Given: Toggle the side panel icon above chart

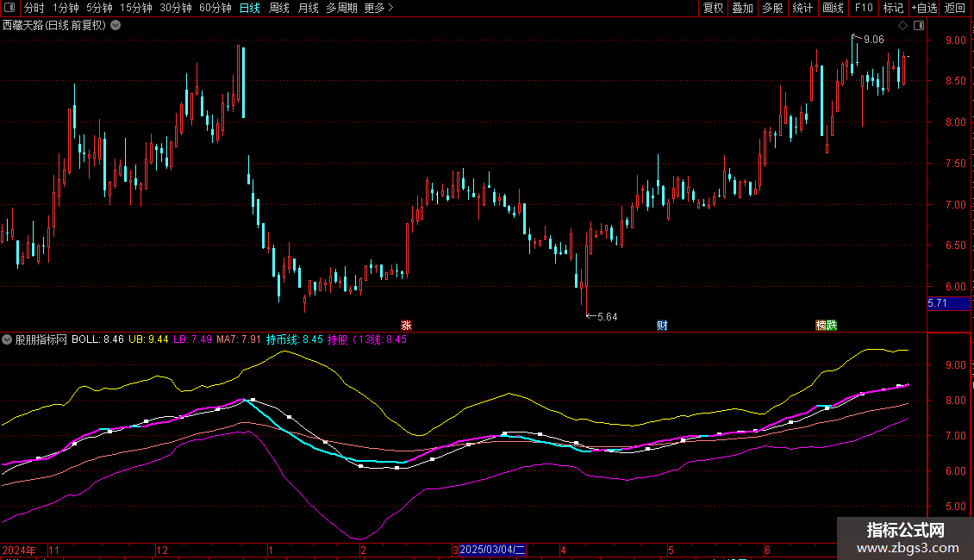Looking at the screenshot, I should click(919, 26).
